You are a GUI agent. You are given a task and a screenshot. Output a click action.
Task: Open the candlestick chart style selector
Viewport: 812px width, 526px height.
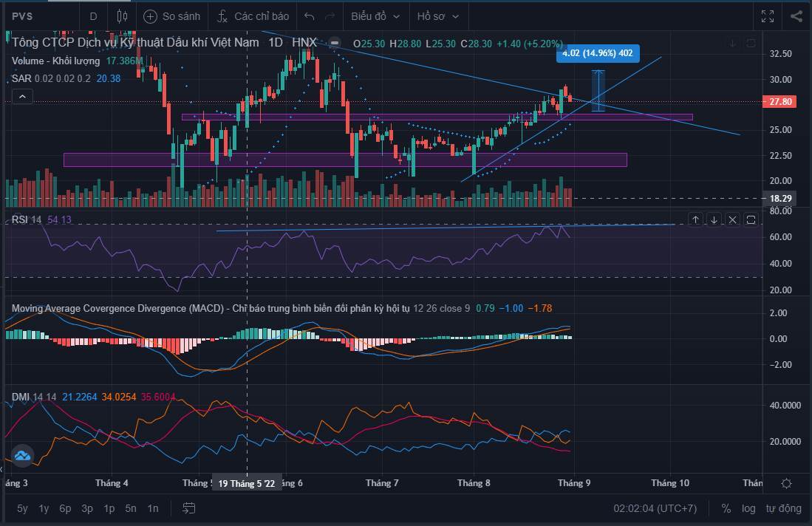click(122, 16)
